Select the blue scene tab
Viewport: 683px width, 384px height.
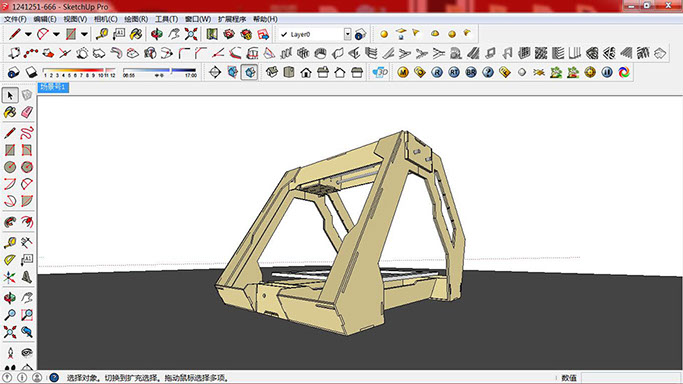53,88
